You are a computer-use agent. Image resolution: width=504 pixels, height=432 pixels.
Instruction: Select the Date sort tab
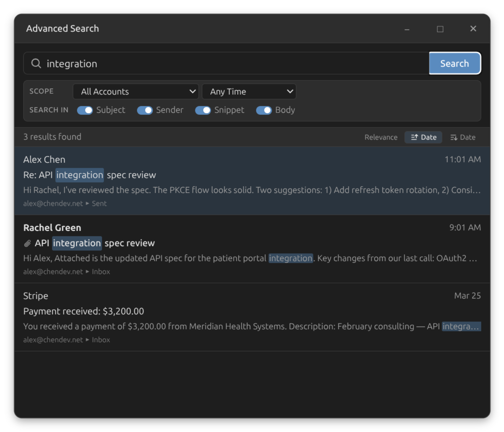[423, 137]
